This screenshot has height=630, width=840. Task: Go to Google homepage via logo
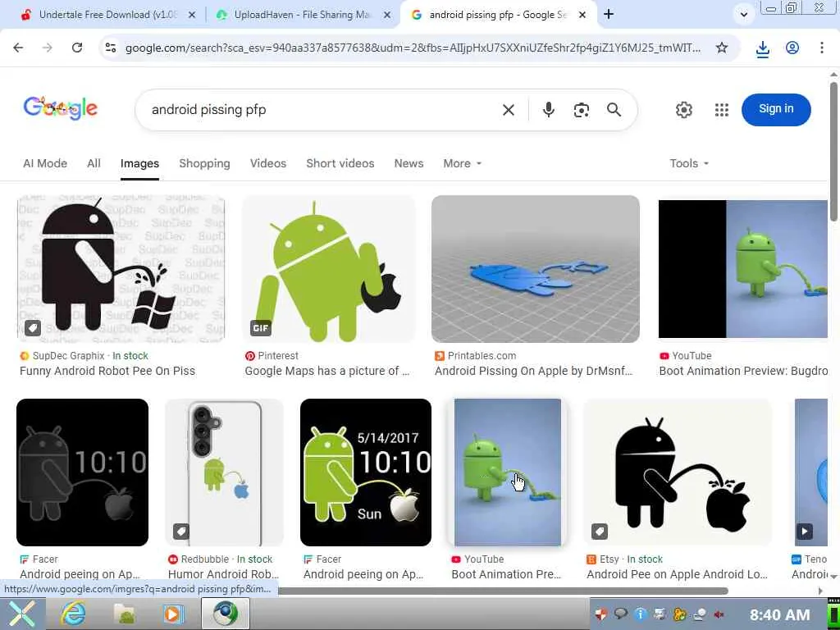[x=60, y=109]
